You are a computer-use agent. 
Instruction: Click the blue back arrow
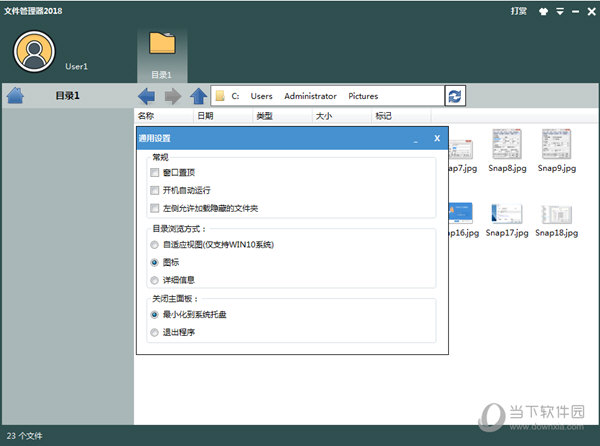pos(147,96)
